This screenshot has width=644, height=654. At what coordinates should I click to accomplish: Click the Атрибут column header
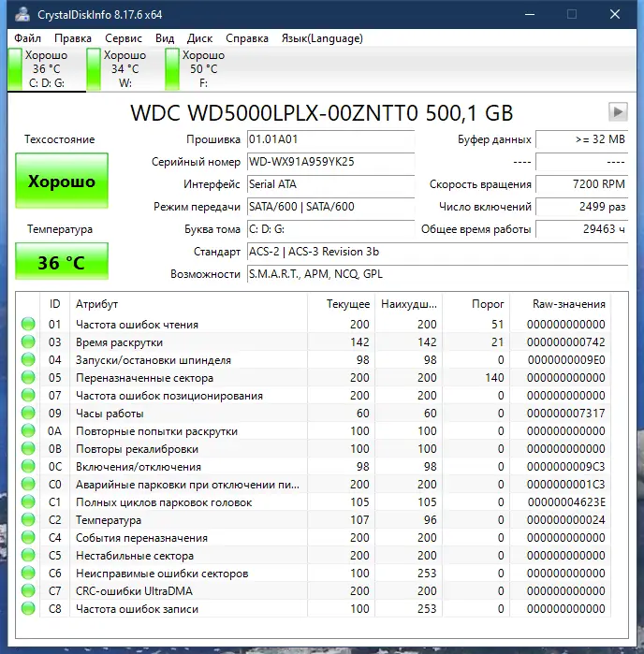pyautogui.click(x=189, y=304)
